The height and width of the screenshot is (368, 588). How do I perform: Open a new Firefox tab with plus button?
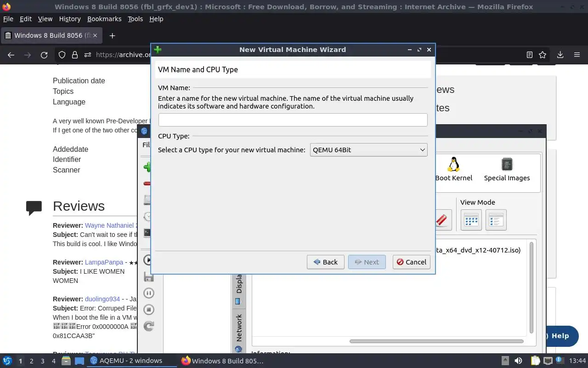click(112, 35)
